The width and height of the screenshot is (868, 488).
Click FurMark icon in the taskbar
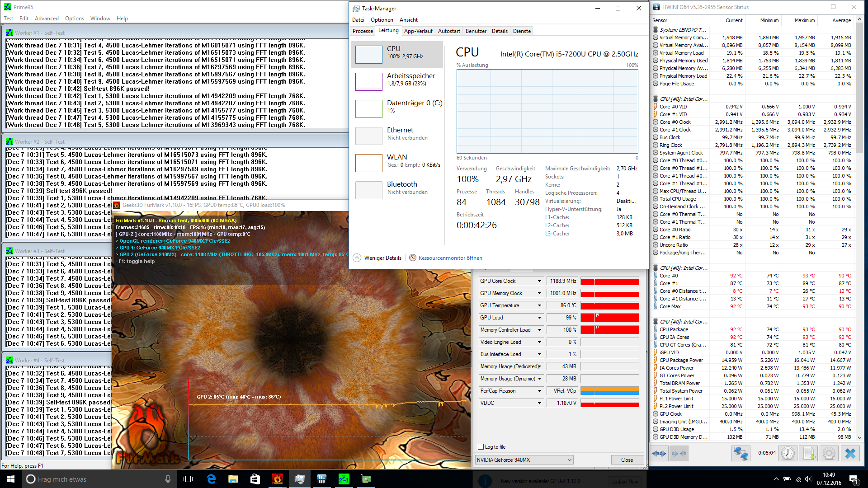[277, 479]
